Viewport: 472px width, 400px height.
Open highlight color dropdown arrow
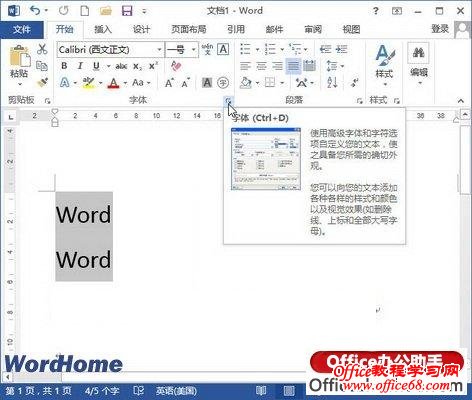[x=100, y=83]
